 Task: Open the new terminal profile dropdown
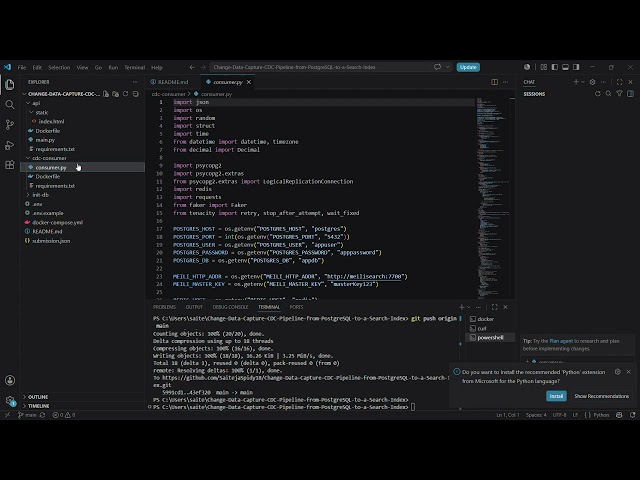tap(469, 307)
